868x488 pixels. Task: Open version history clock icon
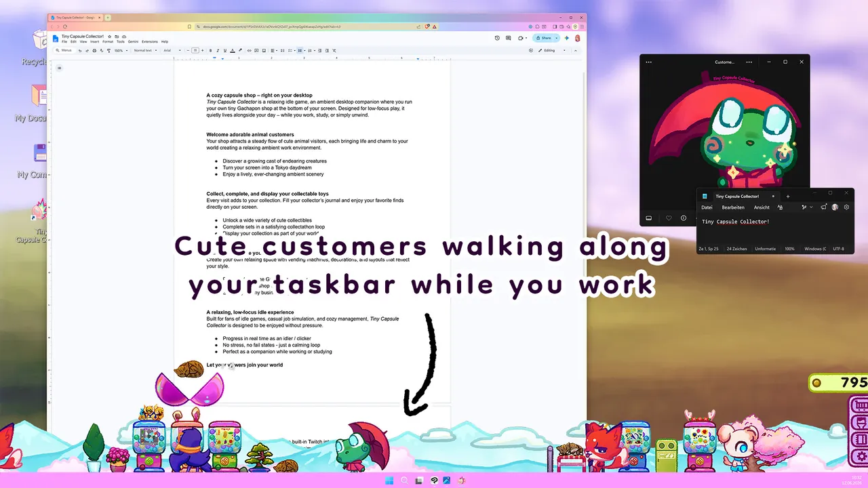[x=497, y=38]
